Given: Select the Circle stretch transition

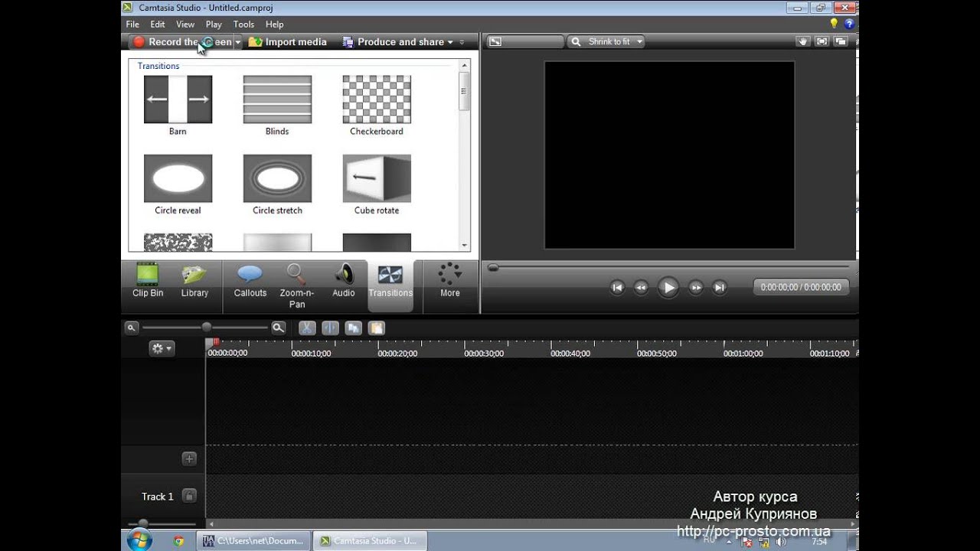Looking at the screenshot, I should 277,178.
